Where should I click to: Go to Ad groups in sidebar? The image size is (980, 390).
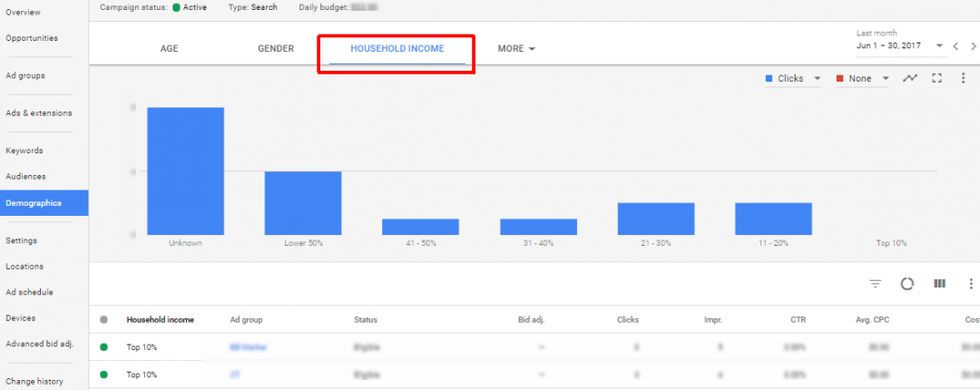pyautogui.click(x=25, y=75)
